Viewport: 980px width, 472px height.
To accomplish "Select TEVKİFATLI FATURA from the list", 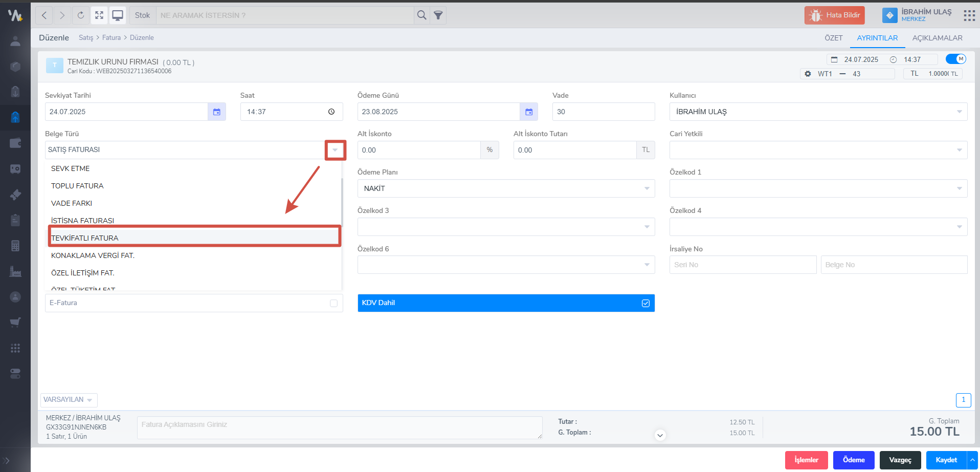I will (x=194, y=238).
